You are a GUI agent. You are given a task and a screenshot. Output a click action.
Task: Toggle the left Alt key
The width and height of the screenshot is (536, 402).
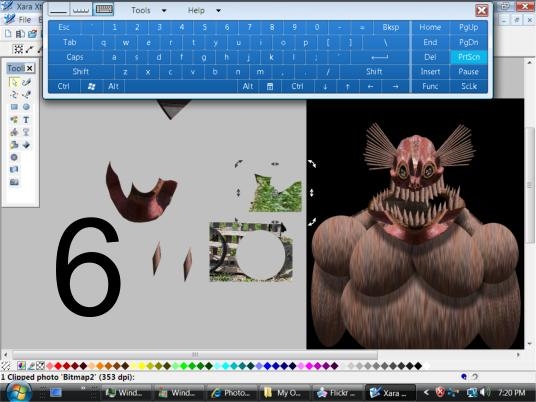point(113,86)
